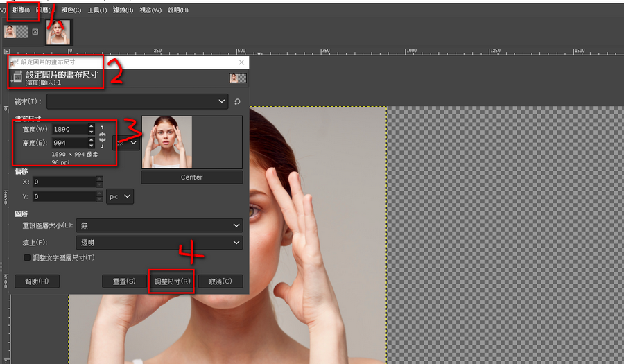
Task: Expand the 範本(T) template dropdown
Action: [x=137, y=102]
